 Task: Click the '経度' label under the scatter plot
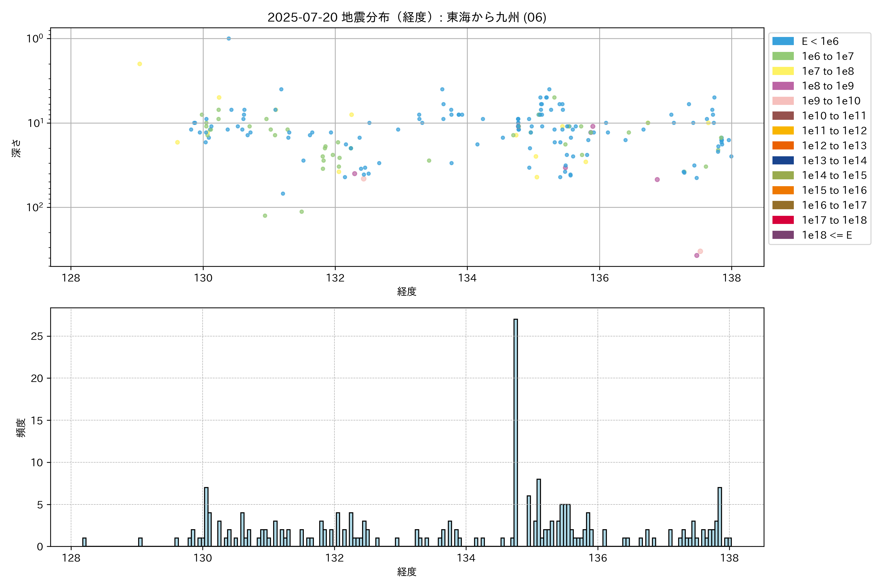(406, 291)
